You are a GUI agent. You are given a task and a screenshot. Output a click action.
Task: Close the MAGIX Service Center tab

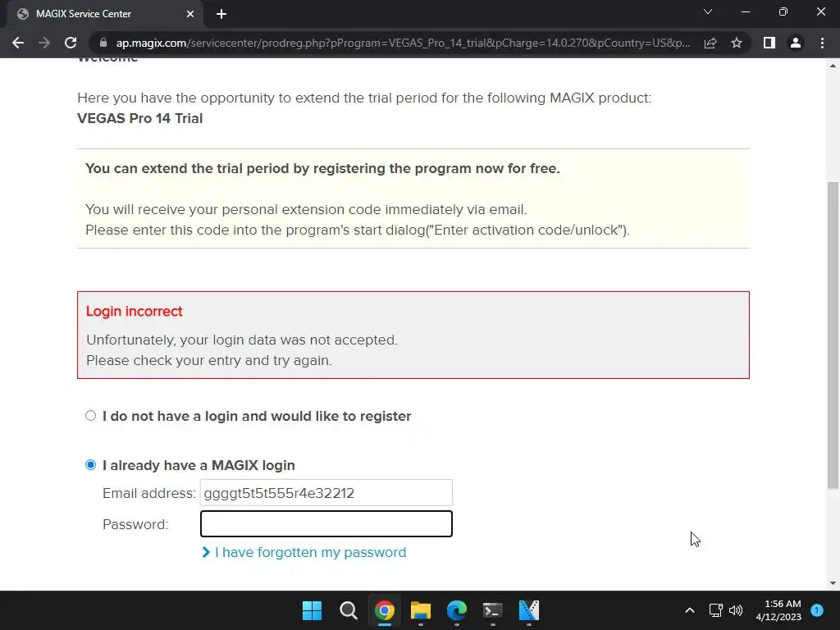click(x=190, y=14)
